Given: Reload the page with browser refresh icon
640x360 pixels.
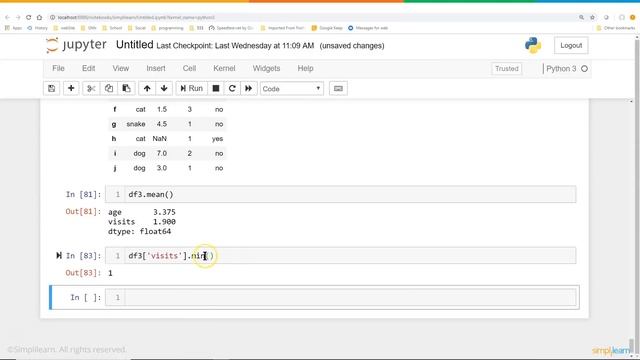Looking at the screenshot, I should [x=29, y=17].
